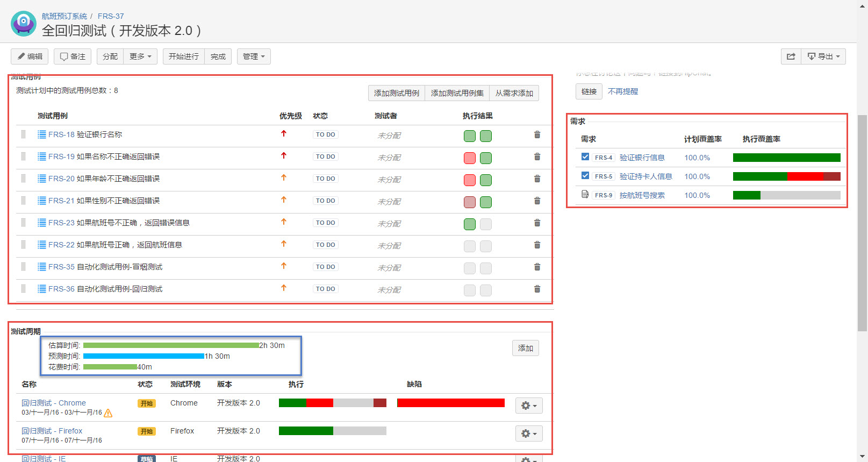
Task: Open the 更多 dropdown menu
Action: point(140,56)
